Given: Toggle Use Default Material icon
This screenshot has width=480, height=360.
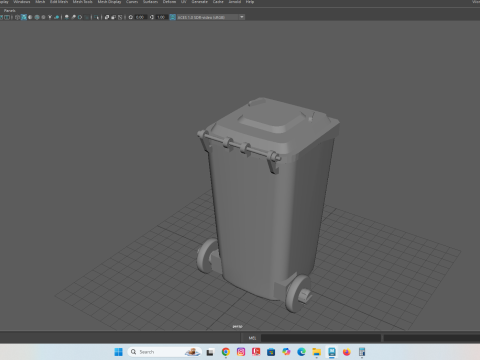Looking at the screenshot, I should coord(30,17).
